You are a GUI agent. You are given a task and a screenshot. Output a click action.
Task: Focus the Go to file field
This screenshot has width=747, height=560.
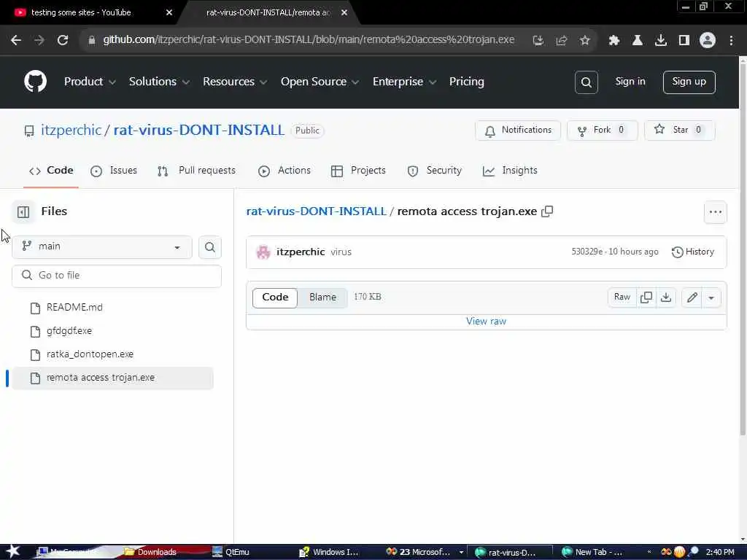(x=117, y=276)
